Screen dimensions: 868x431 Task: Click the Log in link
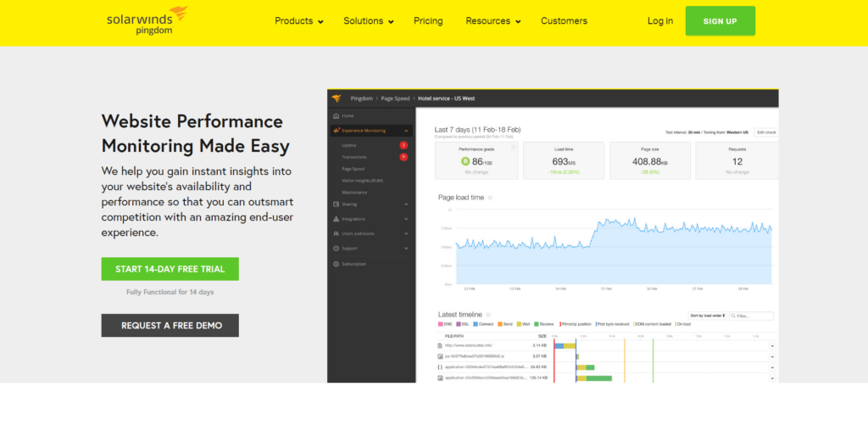pyautogui.click(x=660, y=21)
